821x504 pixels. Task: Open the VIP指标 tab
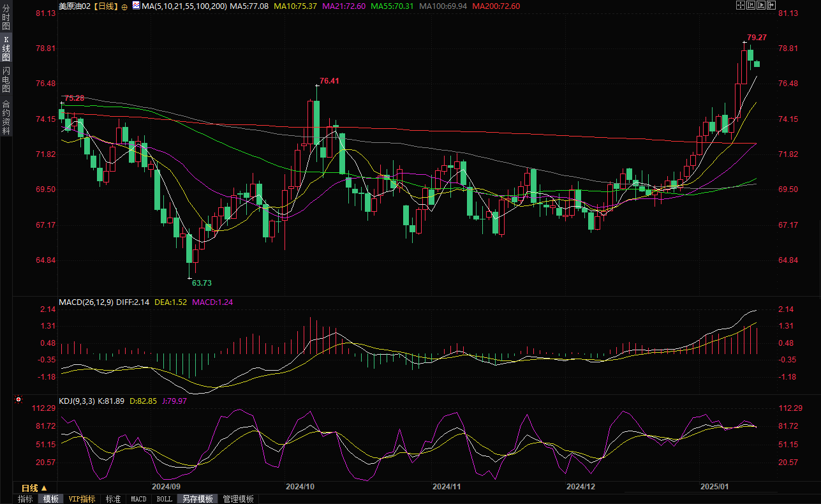82,499
